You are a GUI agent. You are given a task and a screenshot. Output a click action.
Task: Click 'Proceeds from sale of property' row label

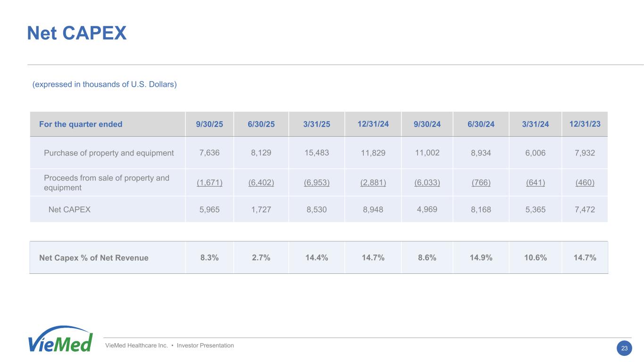(x=106, y=183)
